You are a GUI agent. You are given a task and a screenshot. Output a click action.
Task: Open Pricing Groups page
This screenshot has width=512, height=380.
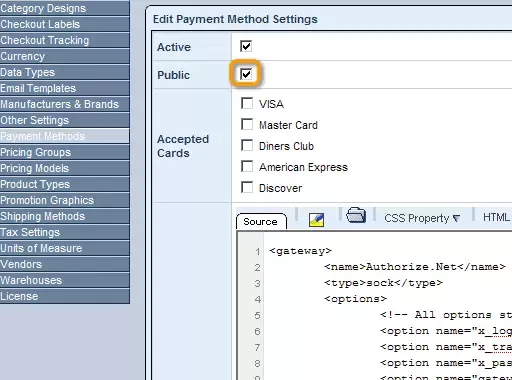tap(65, 152)
